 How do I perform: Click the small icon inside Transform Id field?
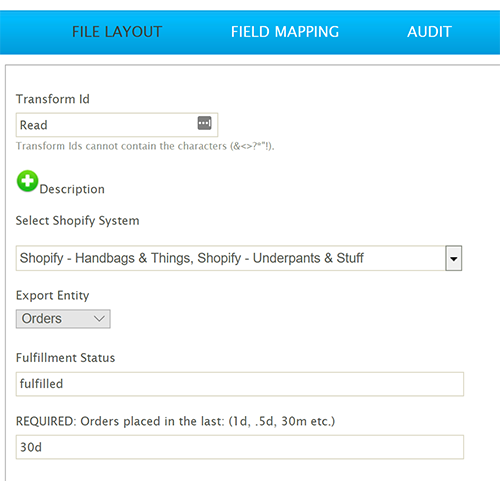(204, 123)
